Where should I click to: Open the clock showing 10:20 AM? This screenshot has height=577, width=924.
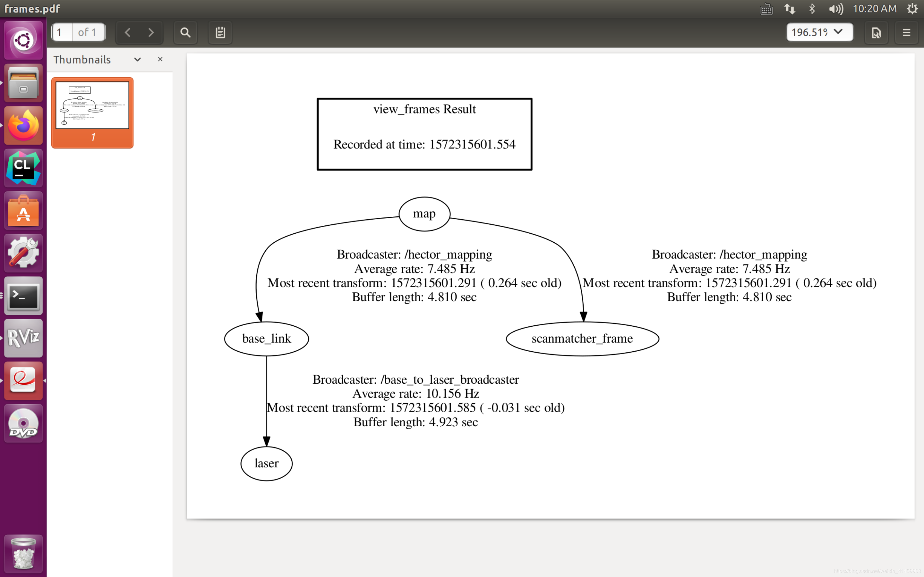(x=874, y=9)
